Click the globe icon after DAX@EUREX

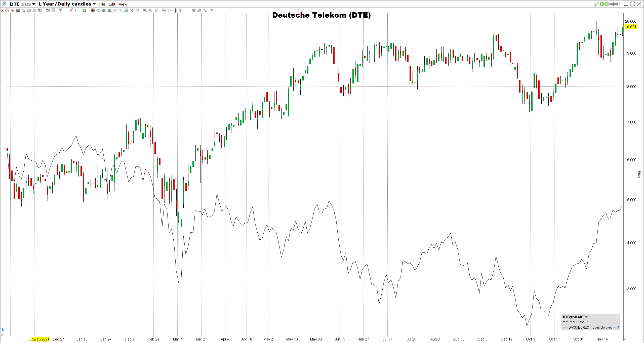618,327
